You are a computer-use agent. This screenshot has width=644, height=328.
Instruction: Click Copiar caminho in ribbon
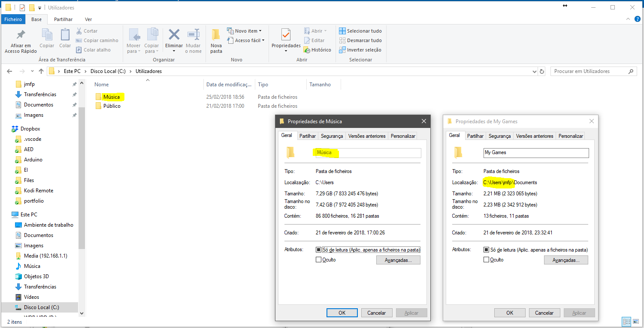point(97,40)
